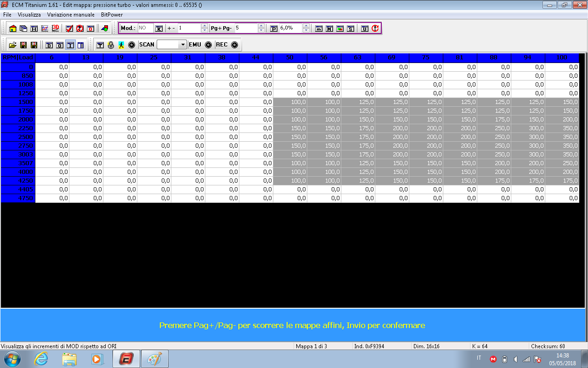Click the padlock icon in toolbar
This screenshot has width=588, height=368.
point(111,45)
